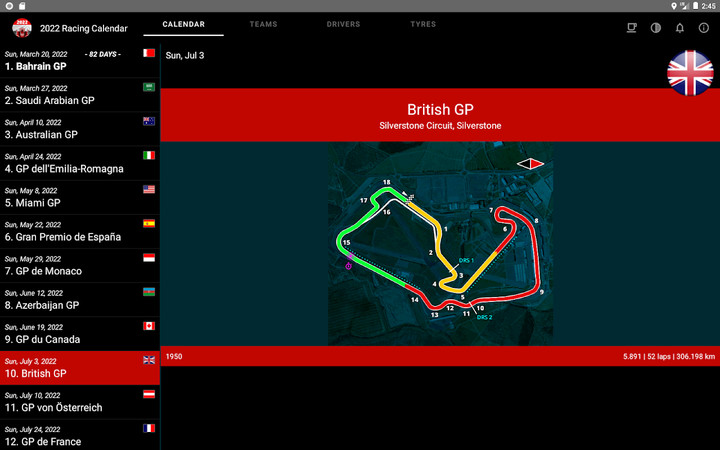Click the Monaco flag icon
The image size is (720, 450).
point(149,258)
